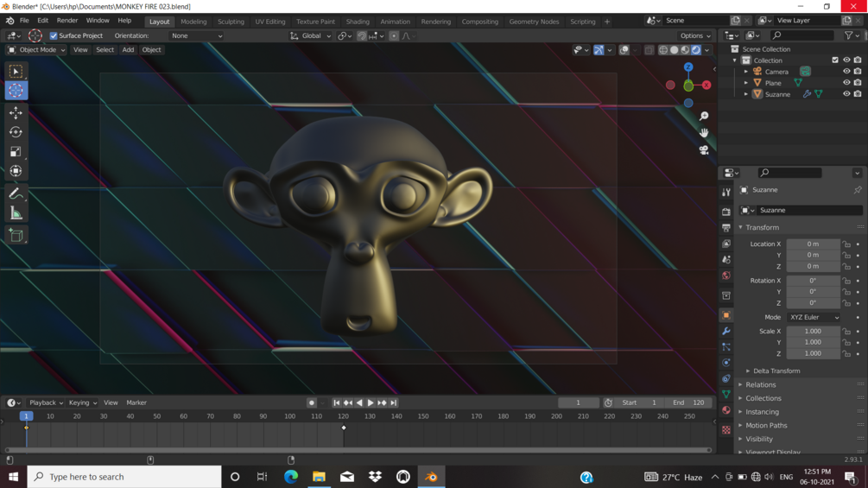Switch to the Sculpting workspace tab
This screenshot has height=488, width=868.
[x=231, y=22]
